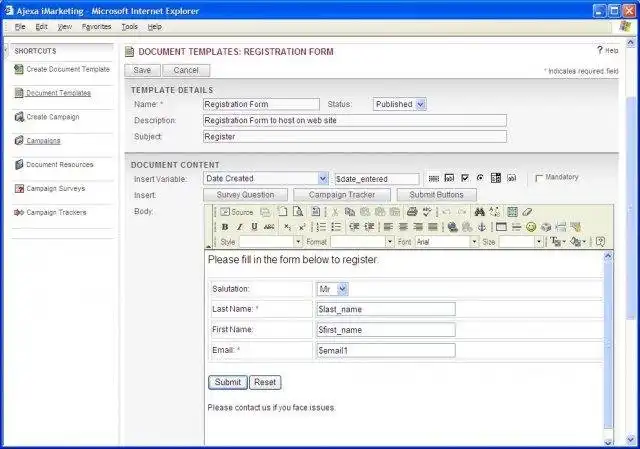This screenshot has height=449, width=640.
Task: Create a new page in the editor
Action: 282,212
